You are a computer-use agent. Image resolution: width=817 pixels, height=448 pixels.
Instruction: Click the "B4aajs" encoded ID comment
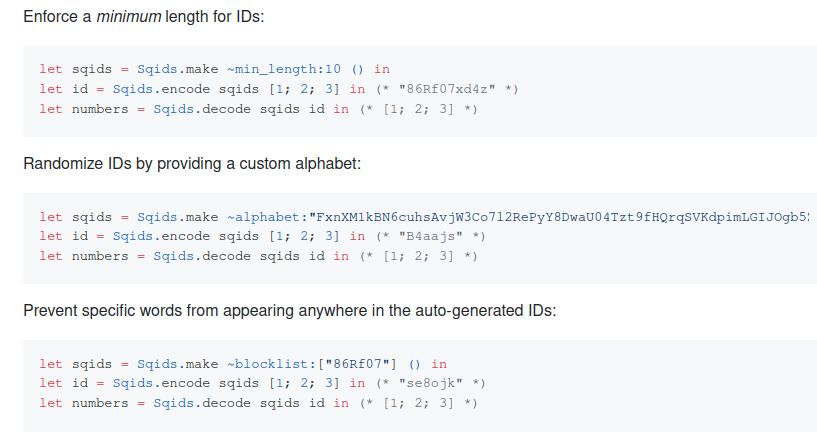[430, 237]
